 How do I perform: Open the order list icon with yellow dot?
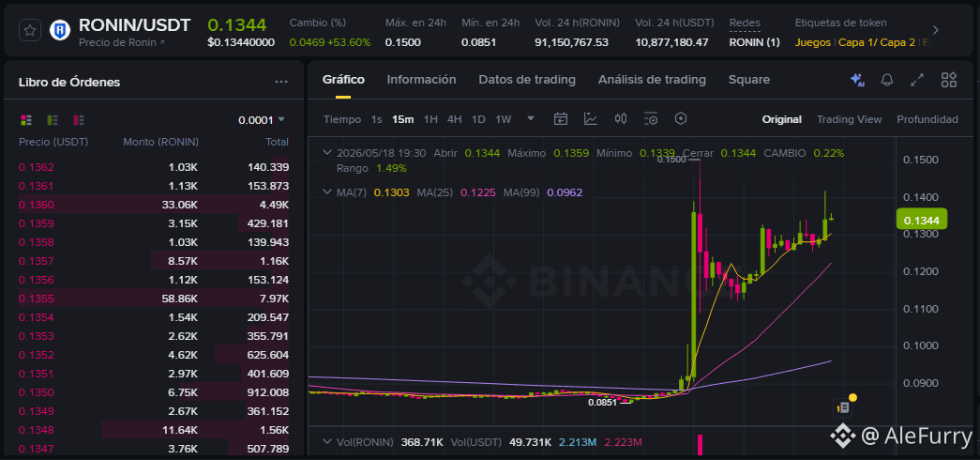(842, 407)
